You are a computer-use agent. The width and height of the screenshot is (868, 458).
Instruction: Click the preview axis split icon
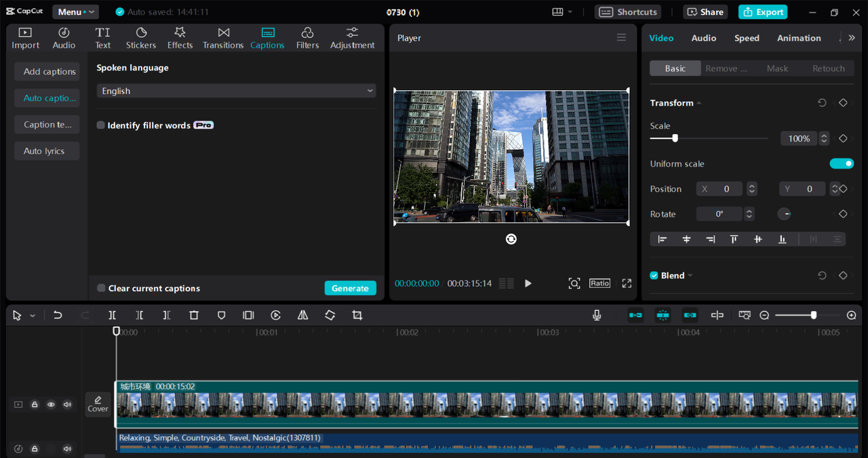(x=717, y=315)
